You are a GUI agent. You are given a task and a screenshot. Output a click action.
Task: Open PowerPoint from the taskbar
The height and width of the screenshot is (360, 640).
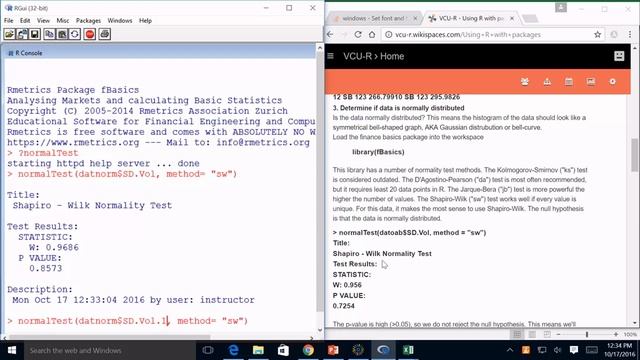[x=333, y=350]
